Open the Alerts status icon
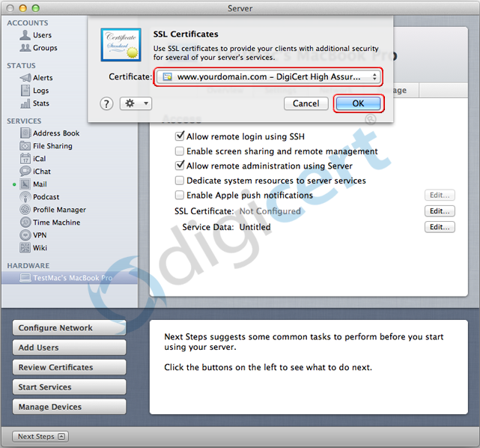480x448 pixels. (x=25, y=78)
